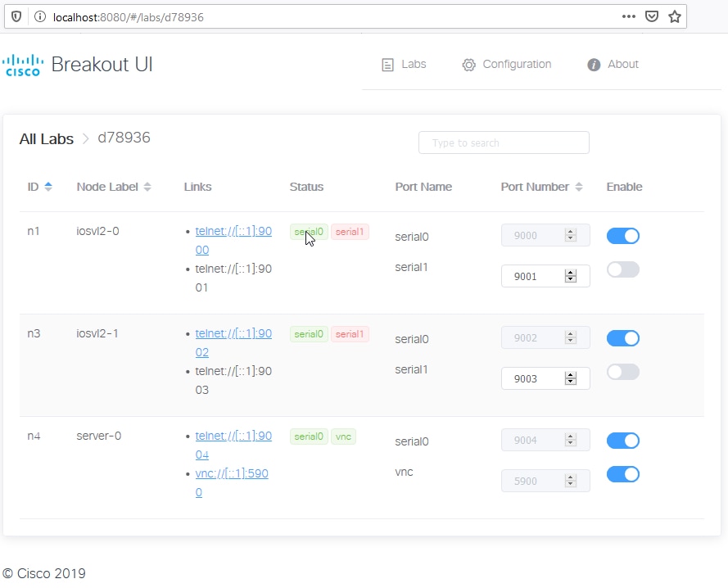This screenshot has height=588, width=728.
Task: Decrement port 9003 using its stepper arrow
Action: point(572,382)
